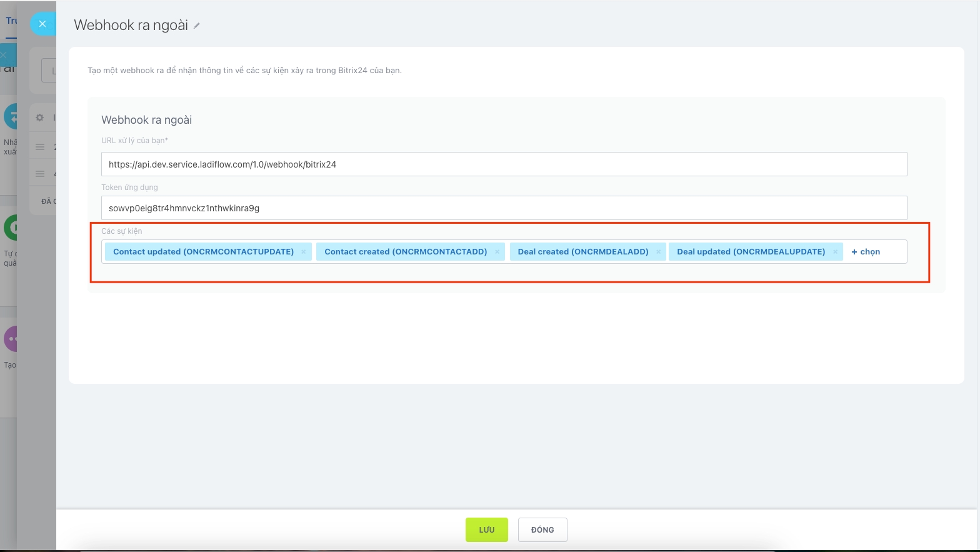
Task: Delete the Deal created event tag
Action: pyautogui.click(x=659, y=252)
